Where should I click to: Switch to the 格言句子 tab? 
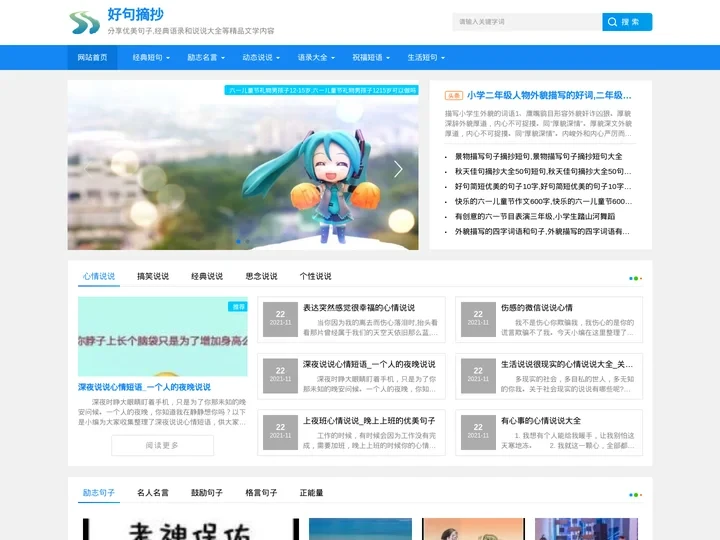click(261, 493)
